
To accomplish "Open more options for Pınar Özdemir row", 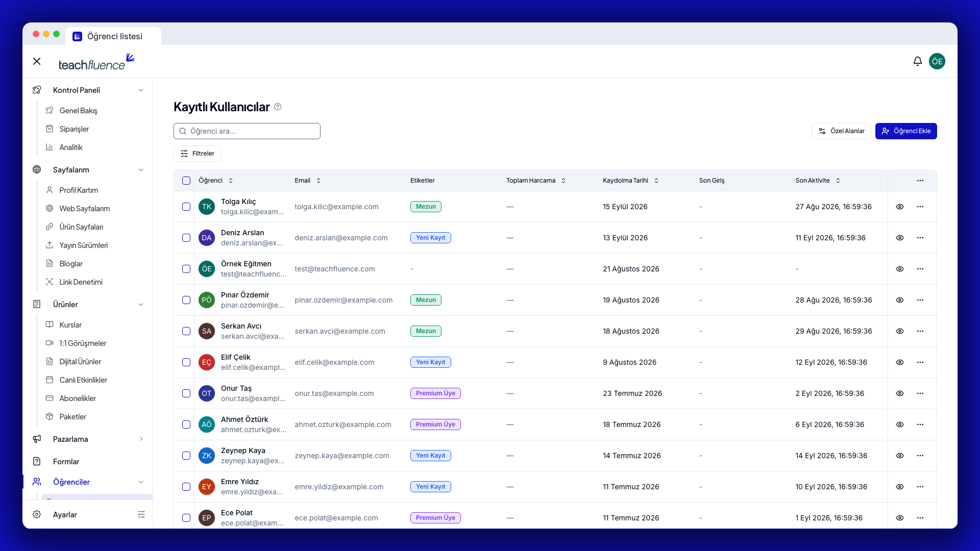I will tap(920, 300).
